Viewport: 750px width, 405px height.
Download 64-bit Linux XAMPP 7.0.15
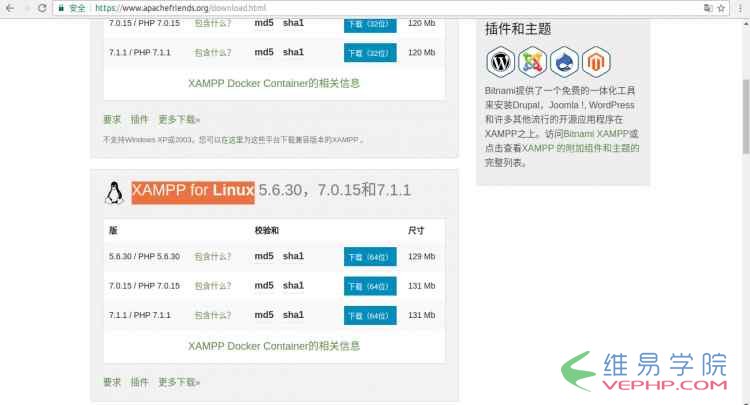click(x=370, y=286)
